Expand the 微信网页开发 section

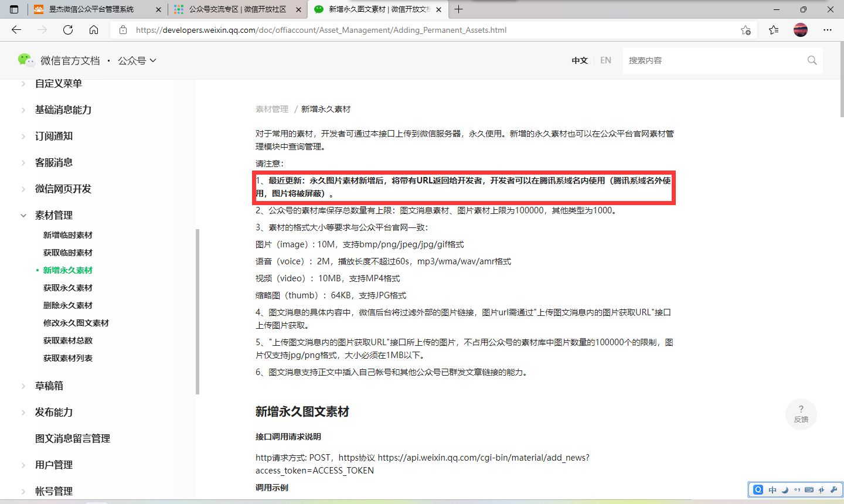coord(63,189)
